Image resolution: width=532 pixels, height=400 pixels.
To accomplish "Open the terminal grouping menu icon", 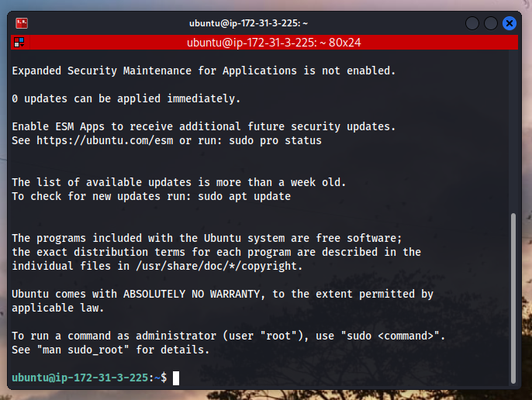I will [19, 43].
